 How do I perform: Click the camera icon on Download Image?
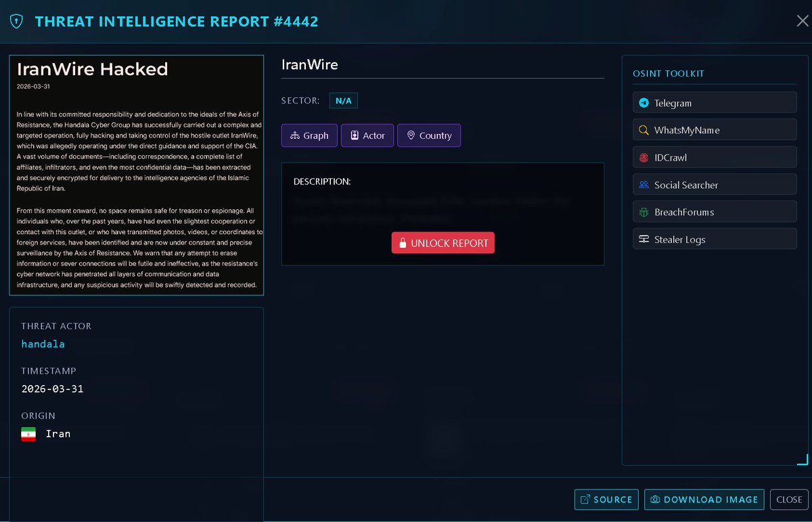pos(655,500)
